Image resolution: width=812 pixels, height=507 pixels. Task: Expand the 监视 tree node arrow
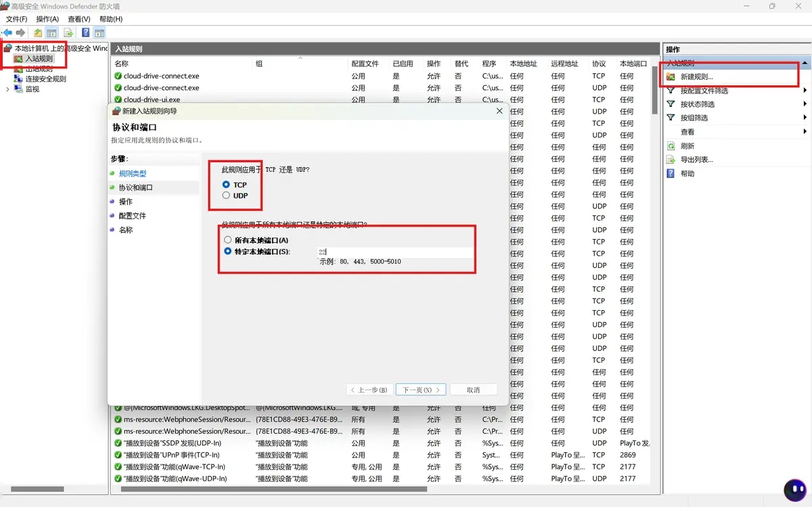pyautogui.click(x=7, y=89)
